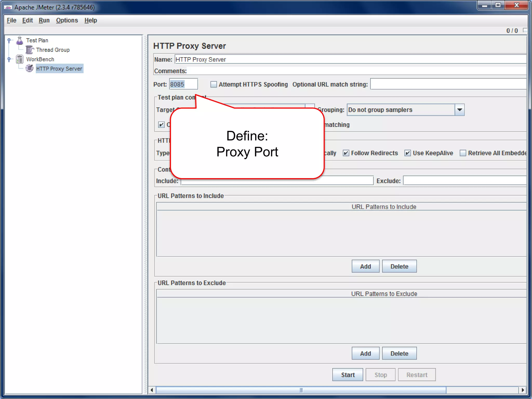The width and height of the screenshot is (532, 399).
Task: Collapse the Test Plan tree node
Action: point(9,41)
